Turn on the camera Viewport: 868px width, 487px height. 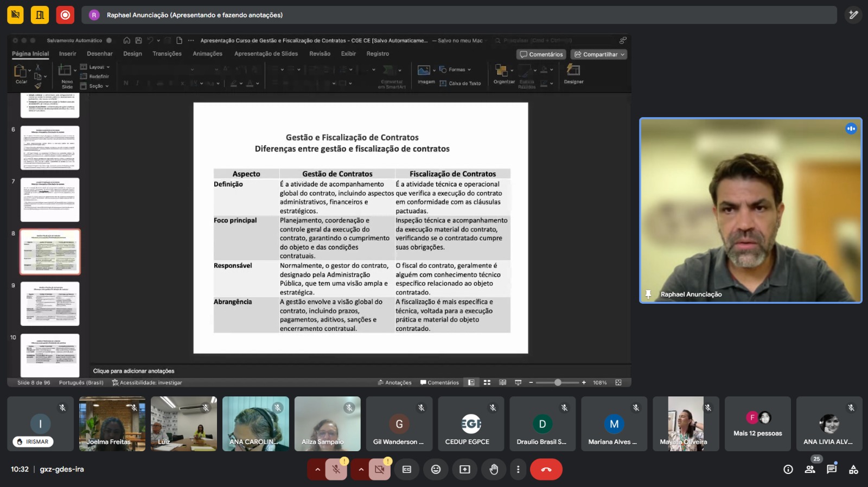[x=379, y=470]
